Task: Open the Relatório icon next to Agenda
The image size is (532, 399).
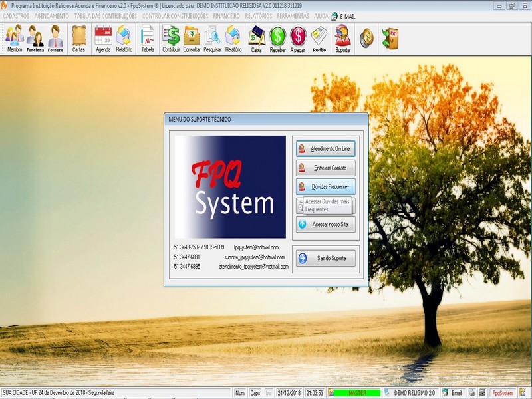Action: pos(124,39)
